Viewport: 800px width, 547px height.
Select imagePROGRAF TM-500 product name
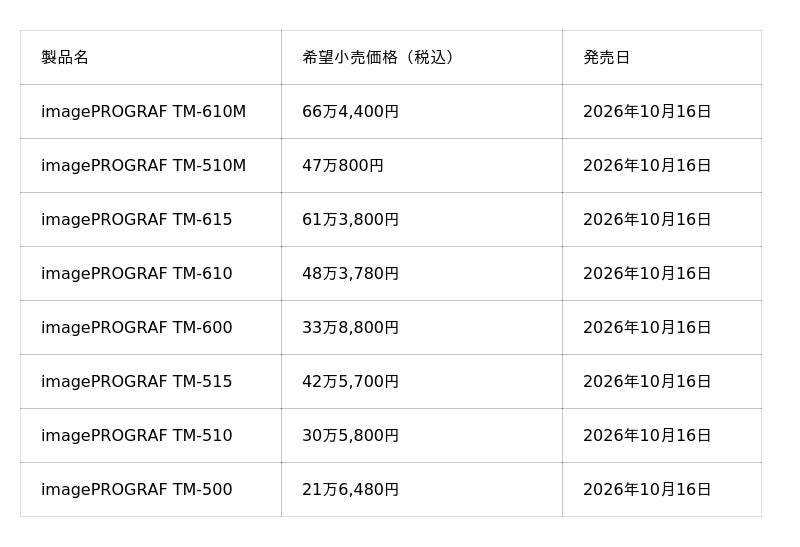pos(137,490)
